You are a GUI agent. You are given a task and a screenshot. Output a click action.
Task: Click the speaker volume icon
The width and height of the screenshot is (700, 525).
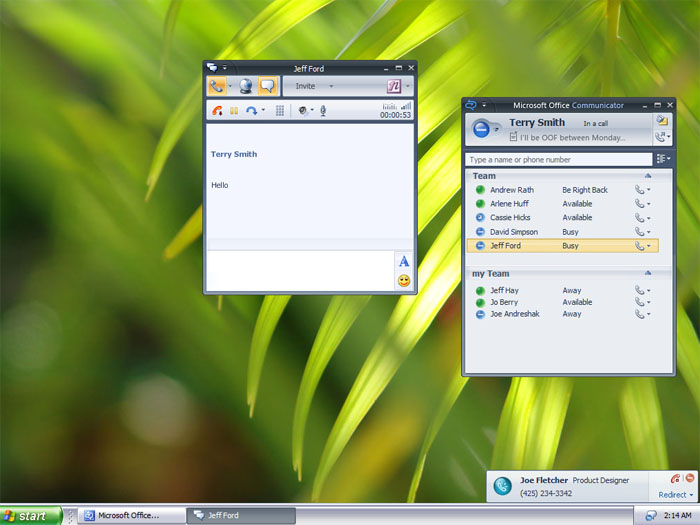[303, 111]
